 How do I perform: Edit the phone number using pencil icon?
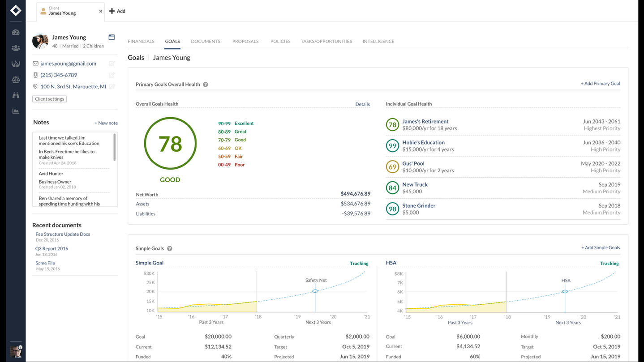point(112,75)
